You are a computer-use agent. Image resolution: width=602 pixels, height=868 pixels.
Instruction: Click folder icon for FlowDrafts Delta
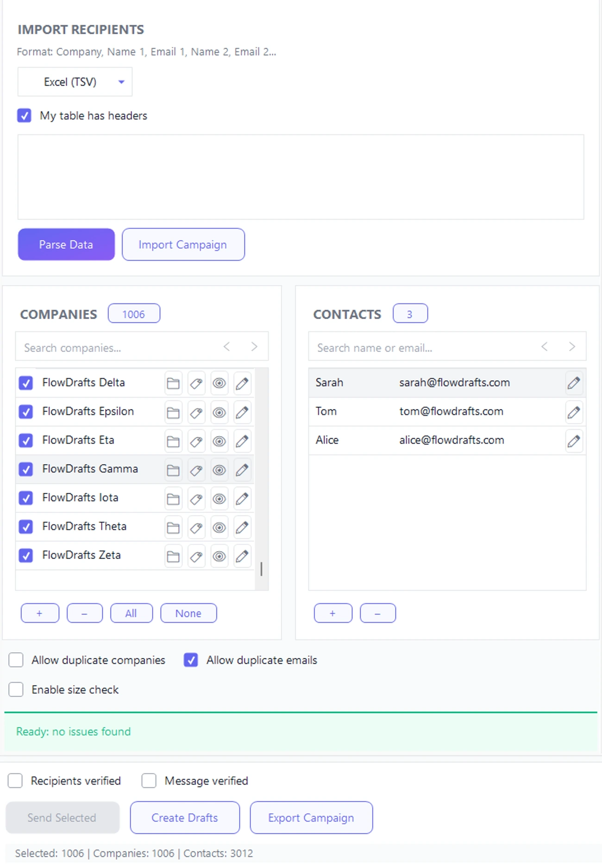tap(173, 383)
